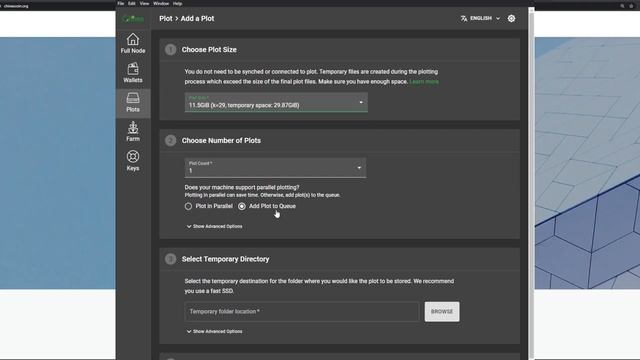
Task: Expand Advanced Options under Number of Plots
Action: tap(214, 226)
